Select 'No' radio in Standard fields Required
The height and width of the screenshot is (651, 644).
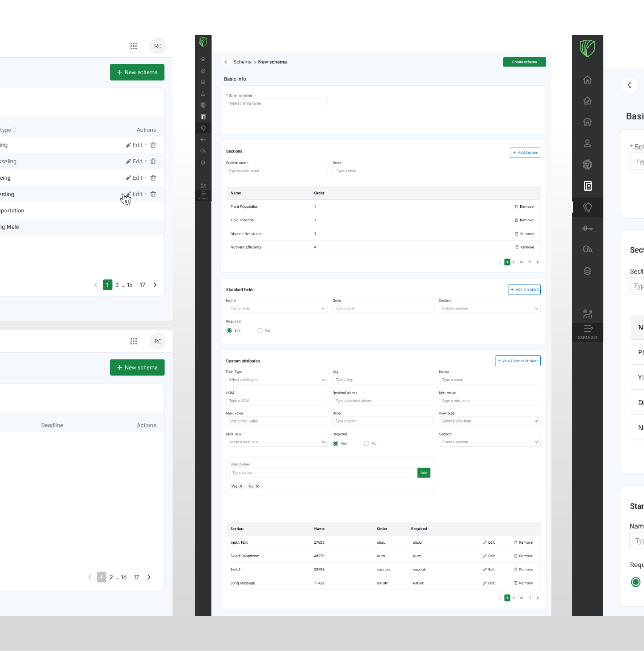tap(260, 331)
